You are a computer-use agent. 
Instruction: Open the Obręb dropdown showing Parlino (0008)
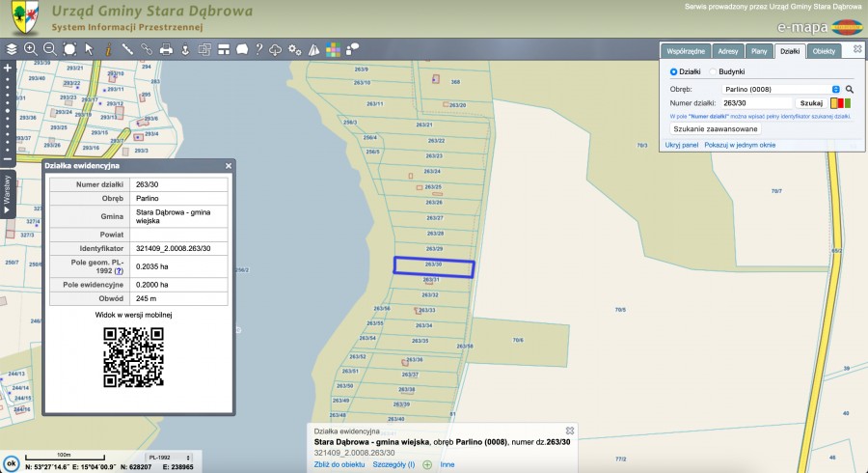point(781,89)
